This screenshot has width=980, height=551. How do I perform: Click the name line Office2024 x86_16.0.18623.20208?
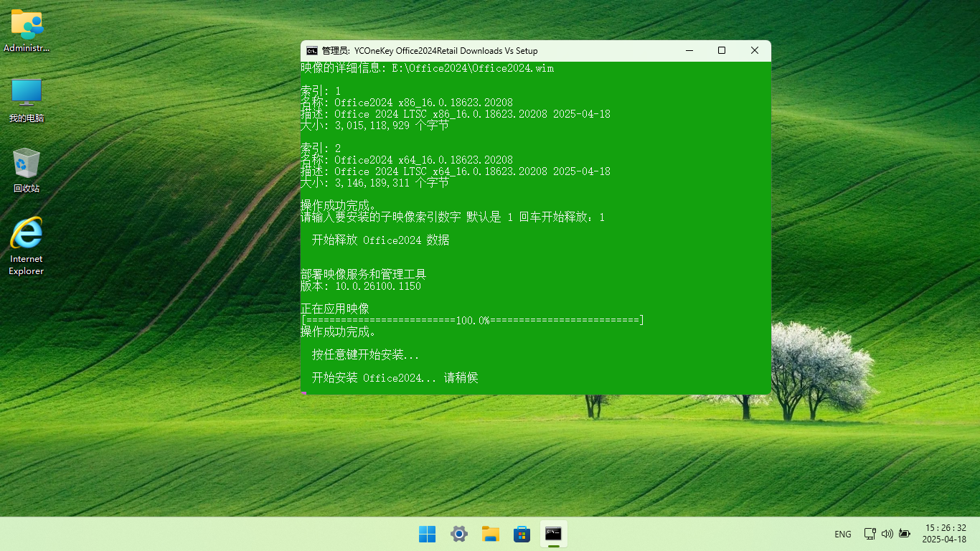pyautogui.click(x=407, y=103)
